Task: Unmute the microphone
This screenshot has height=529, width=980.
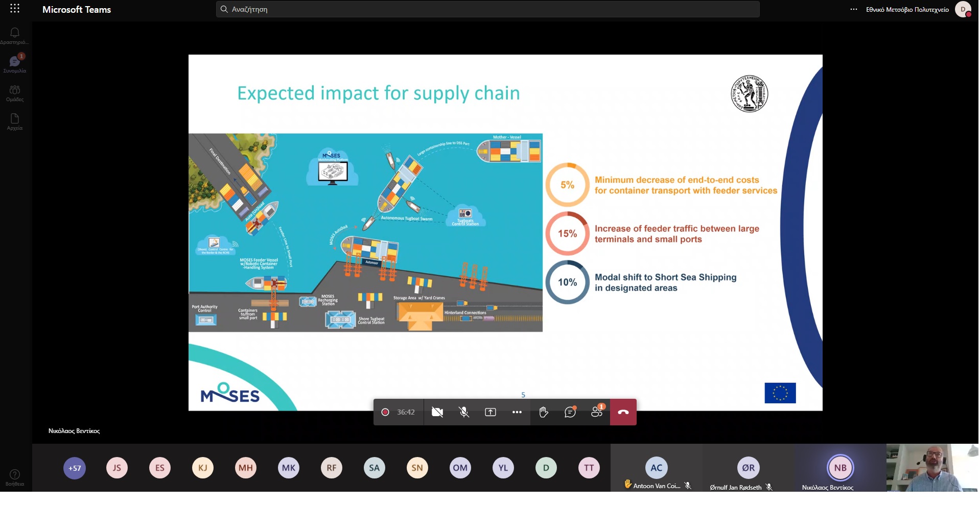Action: [x=464, y=412]
